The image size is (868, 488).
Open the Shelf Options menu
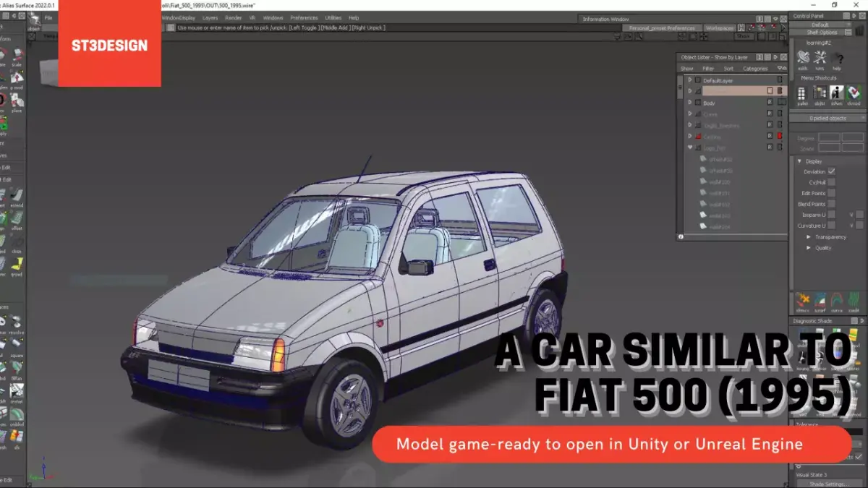point(822,32)
